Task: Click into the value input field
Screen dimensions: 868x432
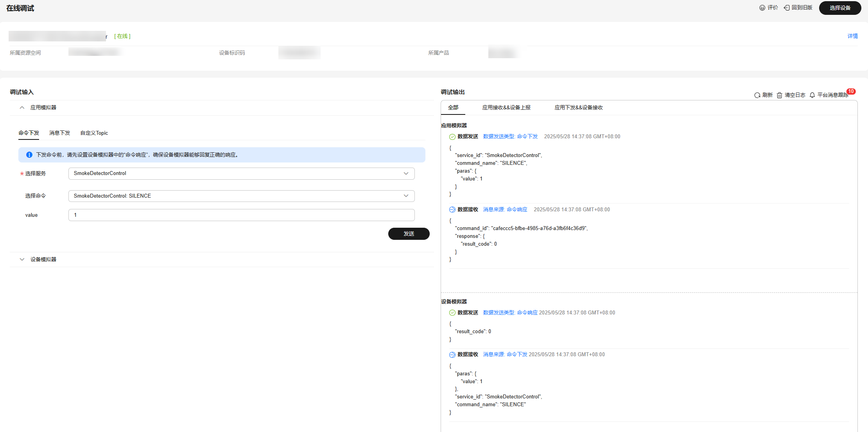Action: click(241, 215)
